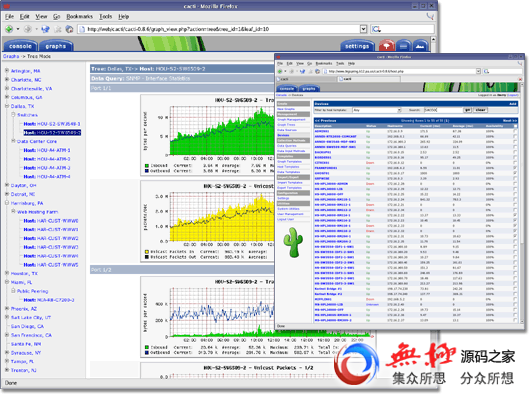Open the main window URL history dropdown
The height and width of the screenshot is (394, 530).
click(363, 29)
